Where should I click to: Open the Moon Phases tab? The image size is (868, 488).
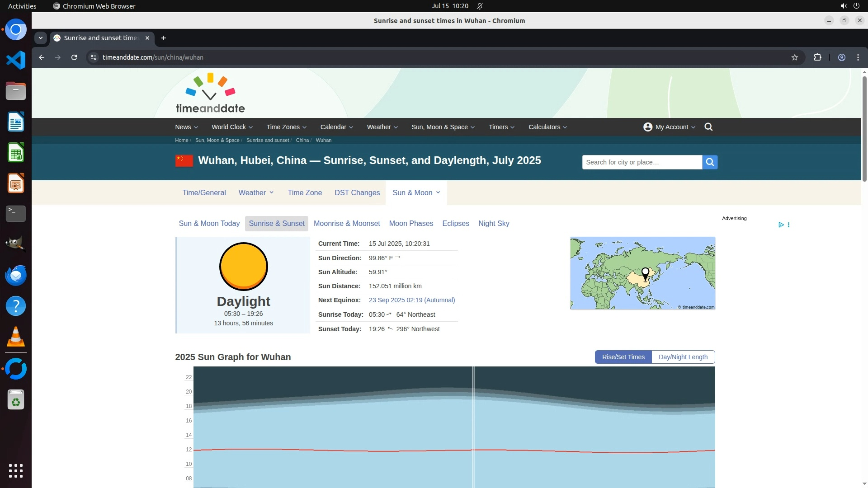pos(411,224)
